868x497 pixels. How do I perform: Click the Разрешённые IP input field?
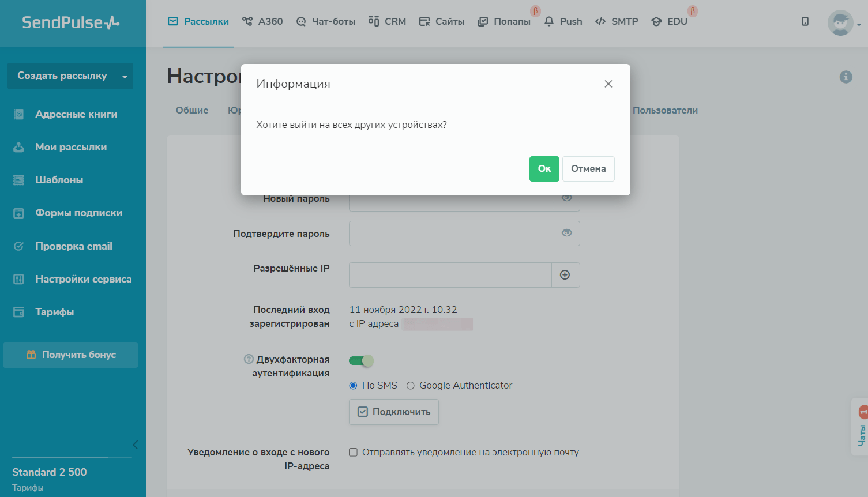[450, 275]
